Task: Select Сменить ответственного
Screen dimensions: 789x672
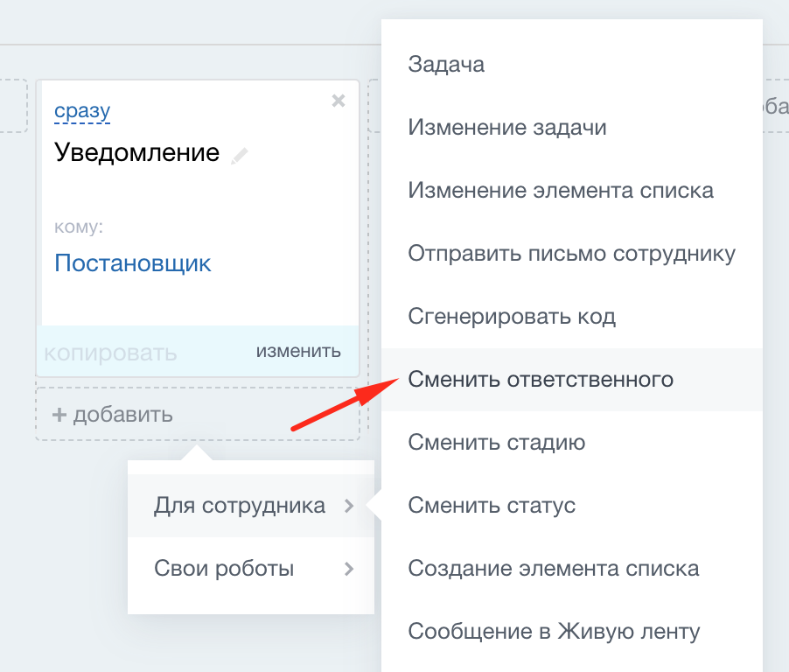Action: [541, 380]
